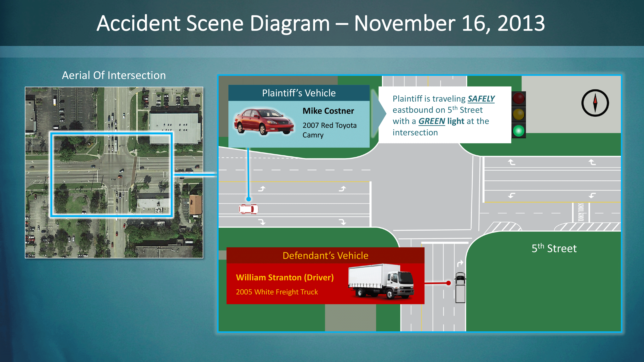Click the Aerial Of Intersection caption
644x362 pixels.
click(x=114, y=75)
